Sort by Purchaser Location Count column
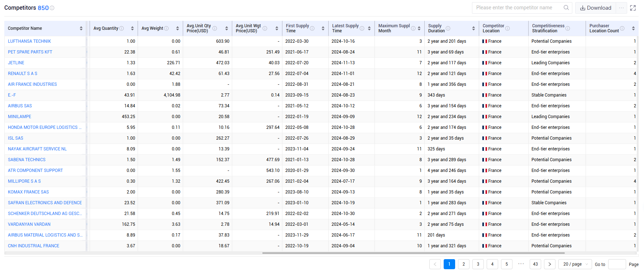 [633, 28]
